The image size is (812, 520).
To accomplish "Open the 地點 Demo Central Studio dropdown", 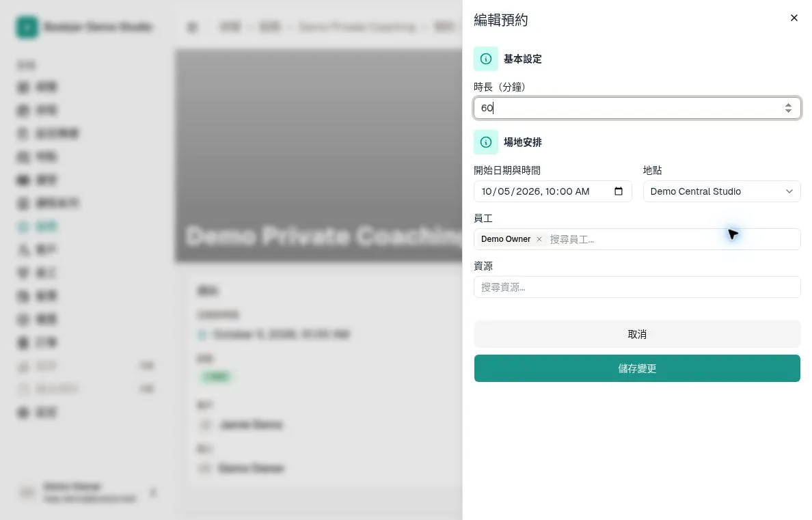I will [721, 191].
